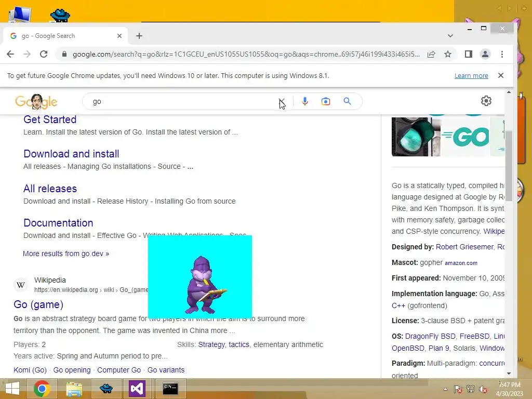The image size is (532, 399).
Task: Show hidden system tray icons
Action: point(445,389)
